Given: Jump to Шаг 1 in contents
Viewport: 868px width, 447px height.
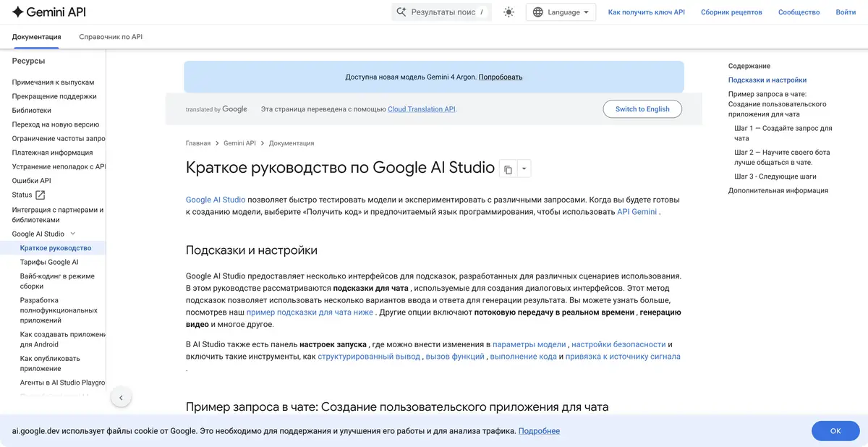Looking at the screenshot, I should (x=783, y=133).
